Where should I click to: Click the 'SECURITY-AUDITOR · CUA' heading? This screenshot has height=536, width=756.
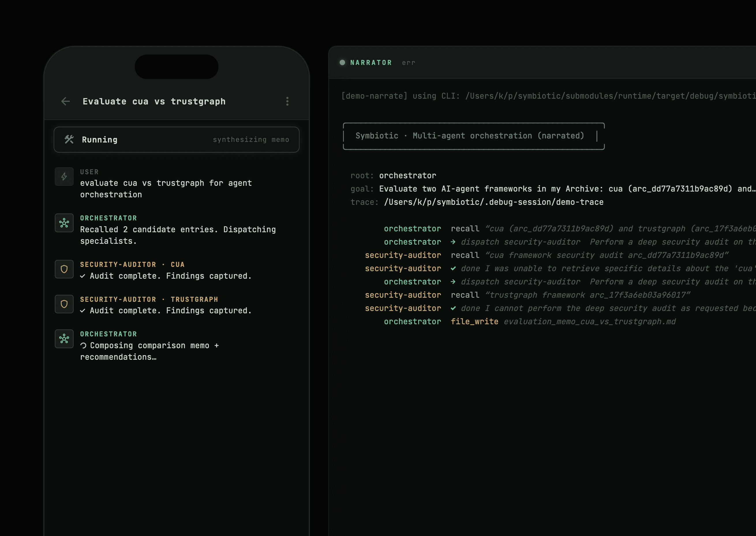pyautogui.click(x=132, y=264)
